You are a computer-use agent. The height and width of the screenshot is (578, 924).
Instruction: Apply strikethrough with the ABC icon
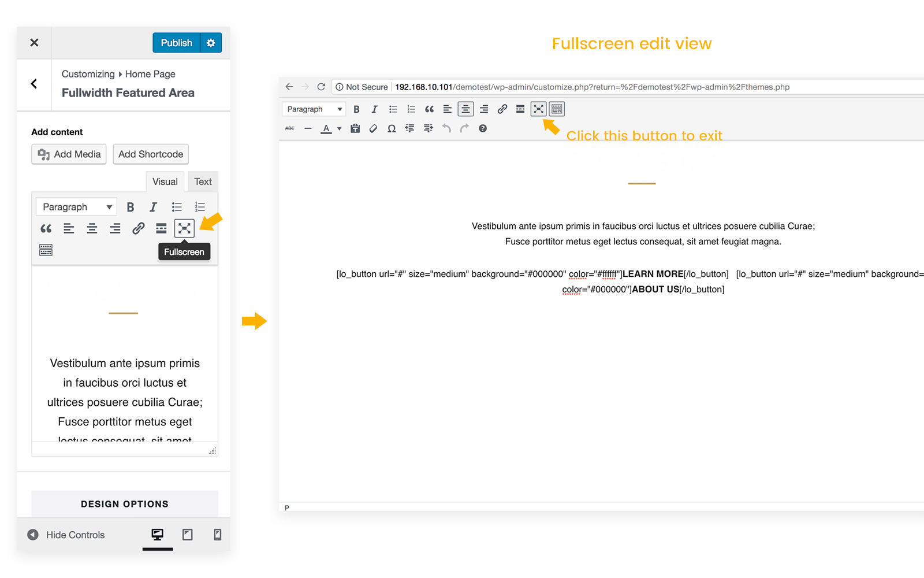(x=290, y=128)
